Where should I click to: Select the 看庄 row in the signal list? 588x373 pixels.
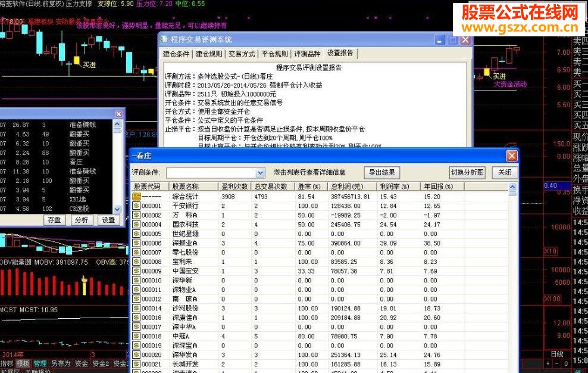[x=57, y=162]
